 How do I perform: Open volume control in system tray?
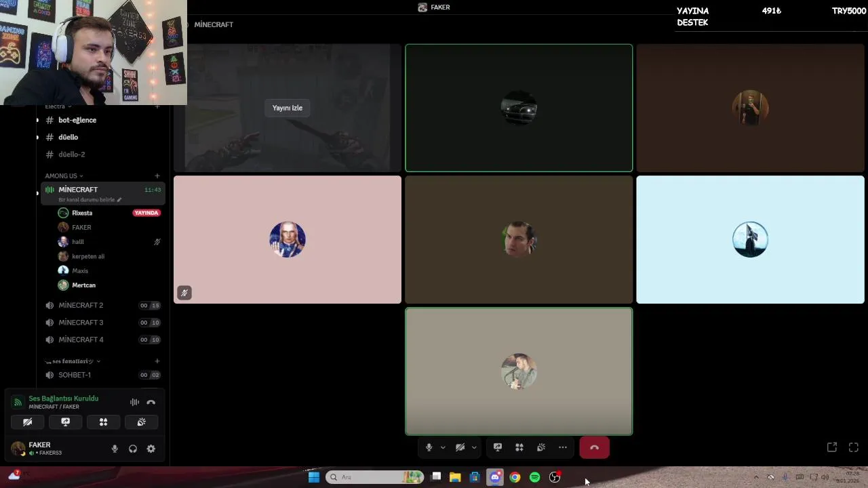pyautogui.click(x=825, y=477)
